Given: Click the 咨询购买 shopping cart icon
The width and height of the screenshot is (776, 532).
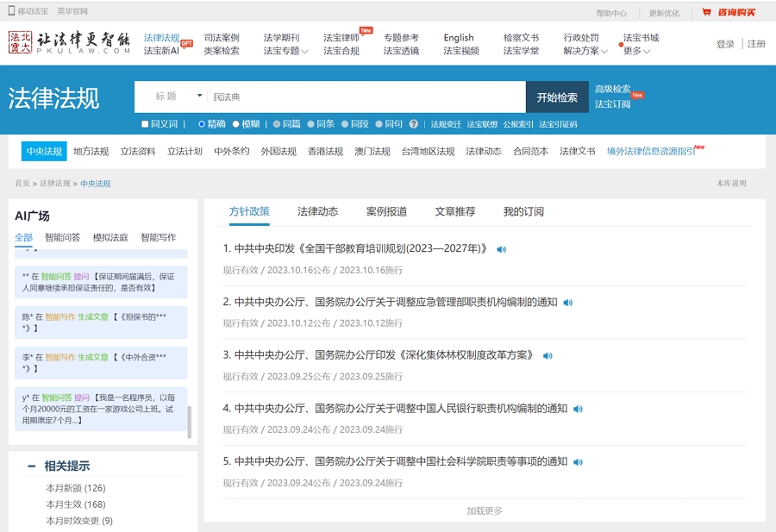Looking at the screenshot, I should 706,12.
